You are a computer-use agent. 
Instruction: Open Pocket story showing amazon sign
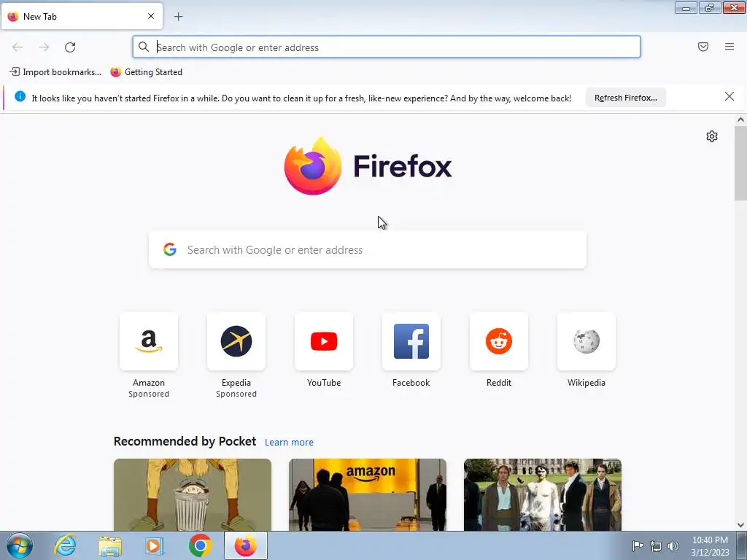[x=368, y=495]
